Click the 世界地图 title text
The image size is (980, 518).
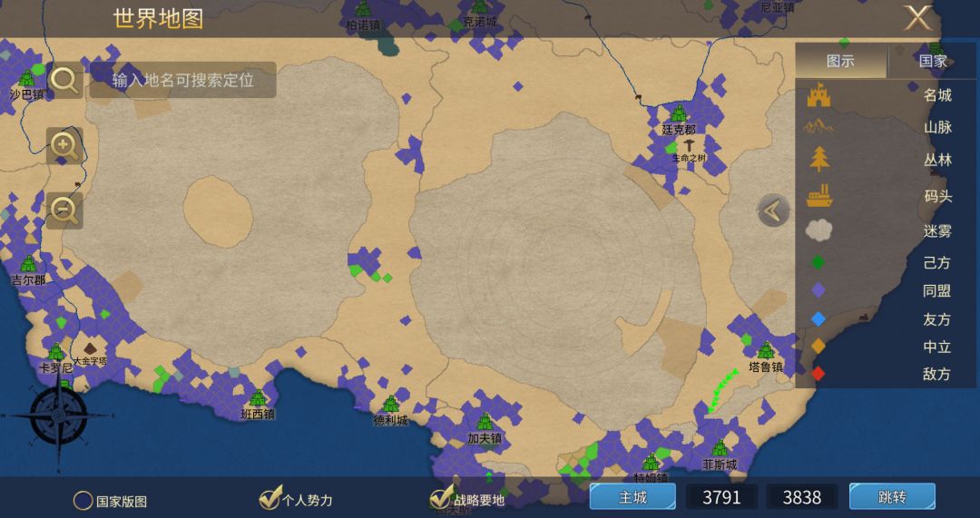click(159, 19)
